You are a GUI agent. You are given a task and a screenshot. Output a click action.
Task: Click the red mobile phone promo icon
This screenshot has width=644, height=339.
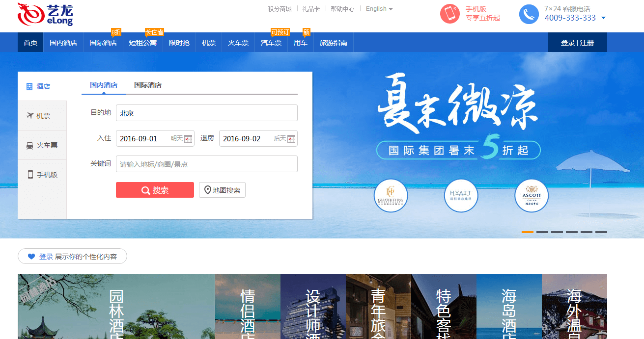tap(450, 14)
